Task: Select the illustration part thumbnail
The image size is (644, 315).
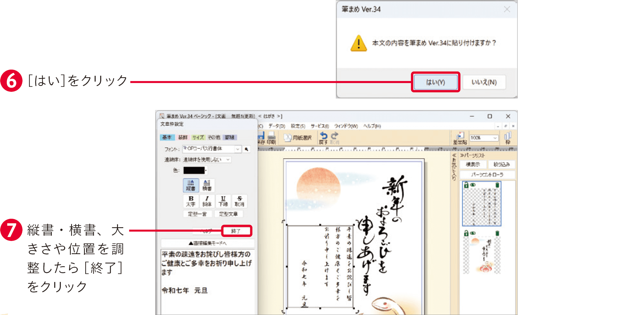Action: 482,254
